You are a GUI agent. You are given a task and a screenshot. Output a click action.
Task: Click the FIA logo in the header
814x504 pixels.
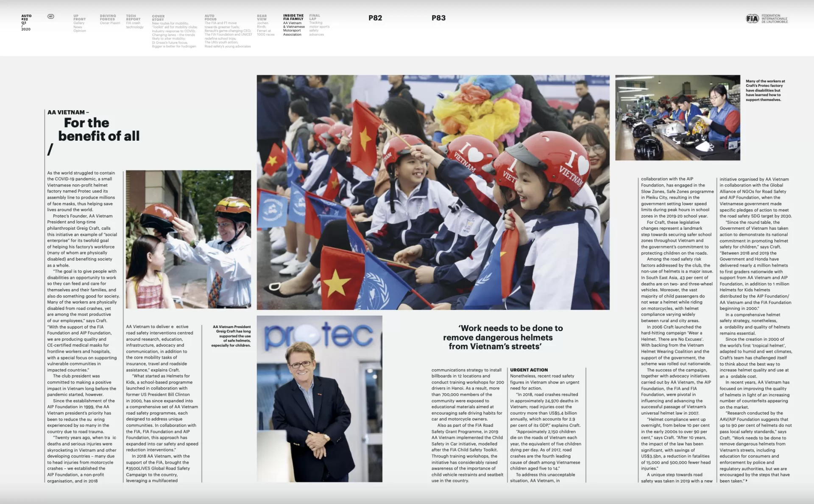[752, 19]
